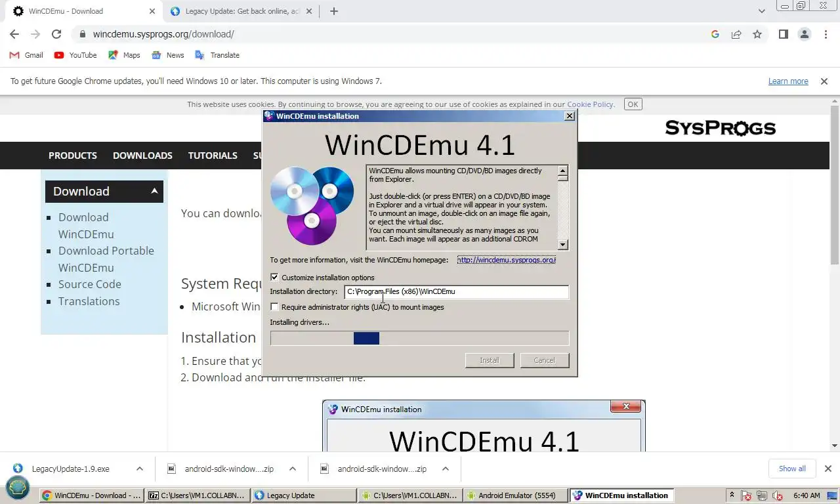Open the Windows Start button

18,489
